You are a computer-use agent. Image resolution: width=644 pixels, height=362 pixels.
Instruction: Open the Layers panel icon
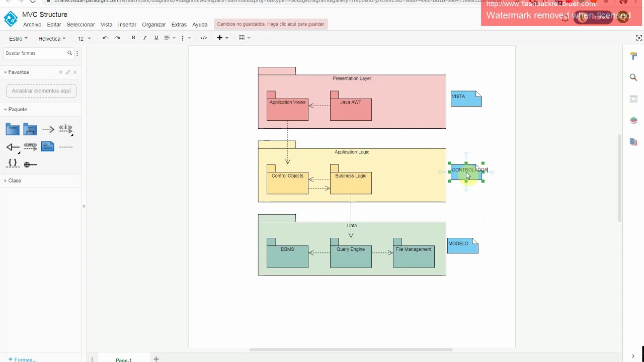[634, 121]
